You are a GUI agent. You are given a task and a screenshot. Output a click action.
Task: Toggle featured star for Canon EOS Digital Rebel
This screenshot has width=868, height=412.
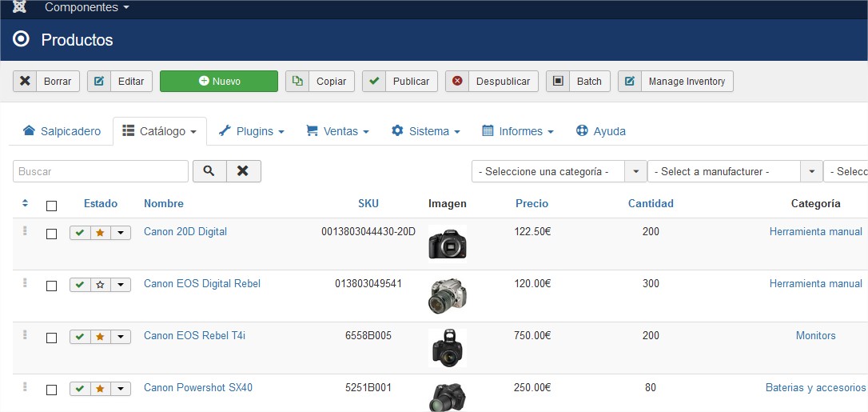coord(100,285)
